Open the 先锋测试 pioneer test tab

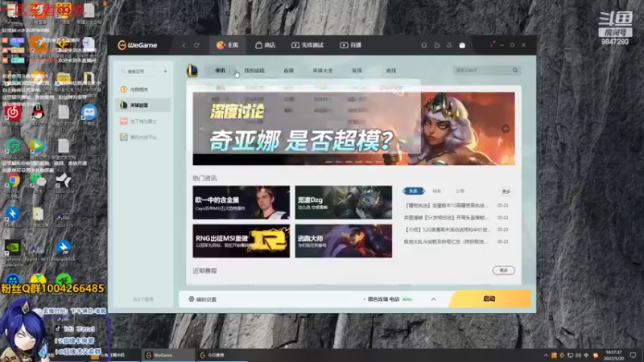coord(308,45)
